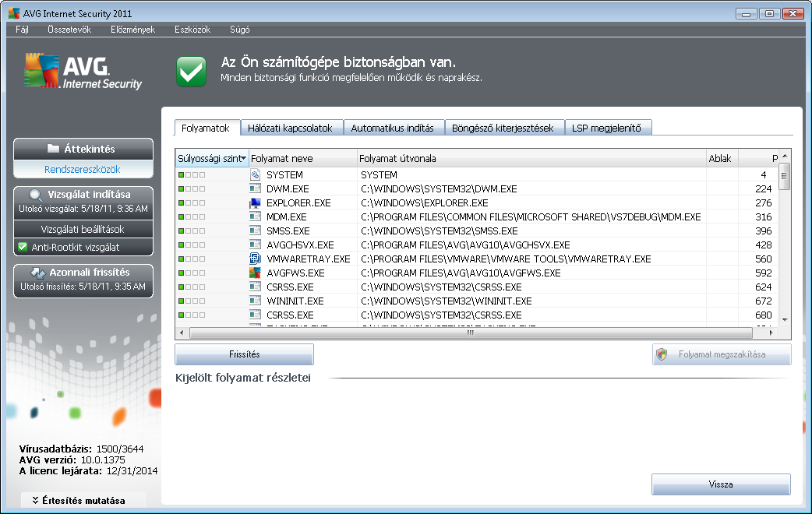The height and width of the screenshot is (514, 812).
Task: Click severity level indicator for SYSTEM row
Action: click(192, 175)
